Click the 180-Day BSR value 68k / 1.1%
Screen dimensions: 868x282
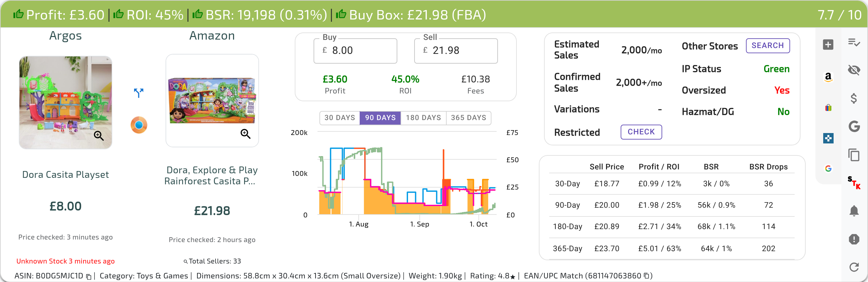click(716, 227)
